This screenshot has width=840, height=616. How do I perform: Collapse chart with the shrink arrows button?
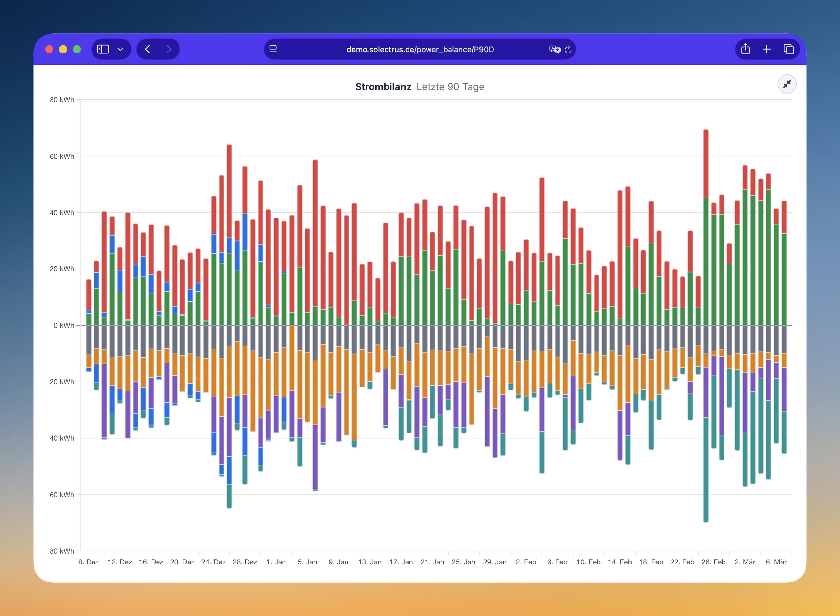[787, 84]
